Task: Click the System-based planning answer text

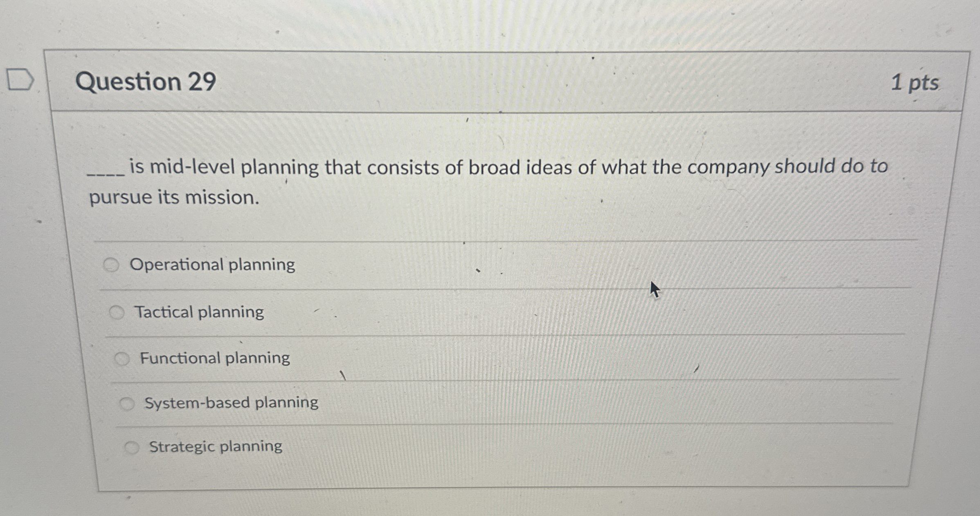Action: coord(231,404)
